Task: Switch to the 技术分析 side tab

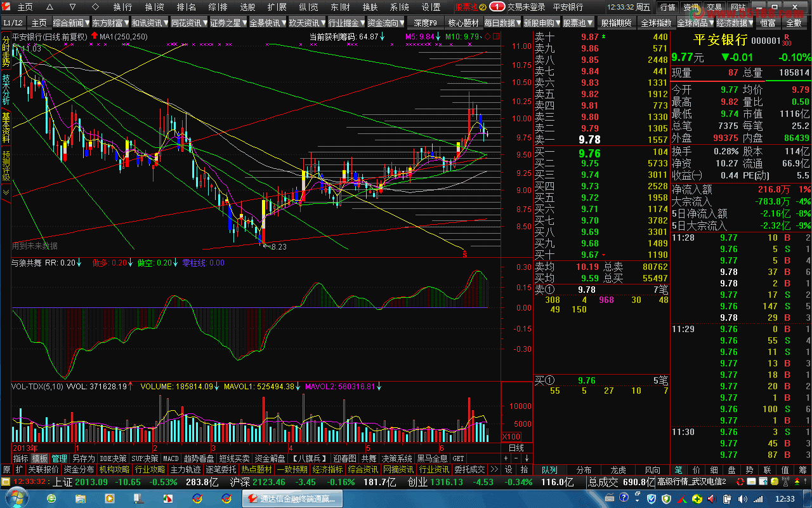Action: pyautogui.click(x=6, y=90)
